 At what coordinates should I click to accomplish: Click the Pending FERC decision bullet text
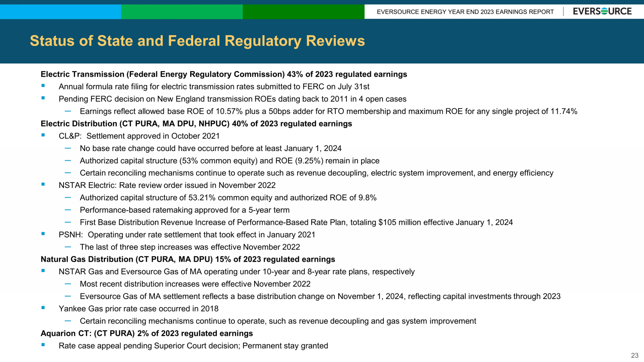[232, 99]
